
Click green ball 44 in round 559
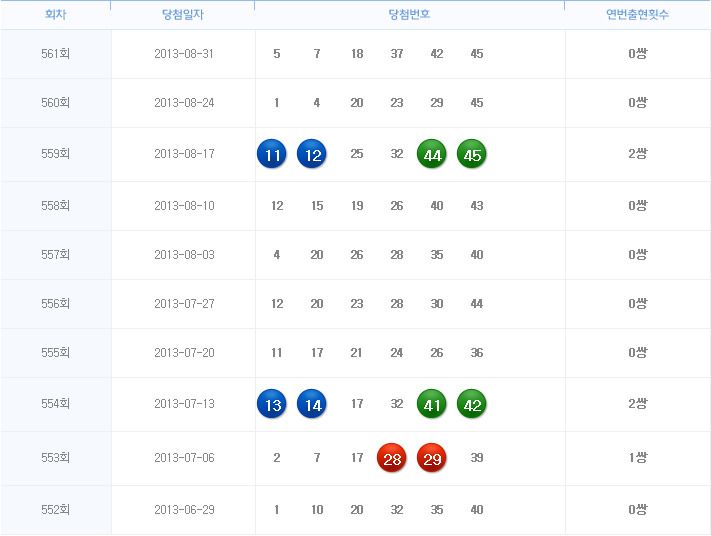(x=432, y=154)
